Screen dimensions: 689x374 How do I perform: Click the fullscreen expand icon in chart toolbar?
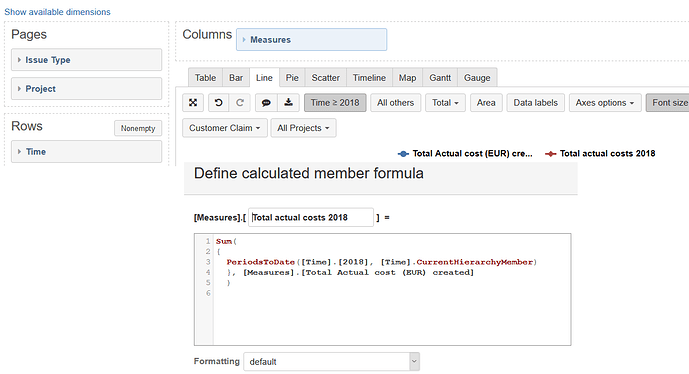tap(193, 103)
